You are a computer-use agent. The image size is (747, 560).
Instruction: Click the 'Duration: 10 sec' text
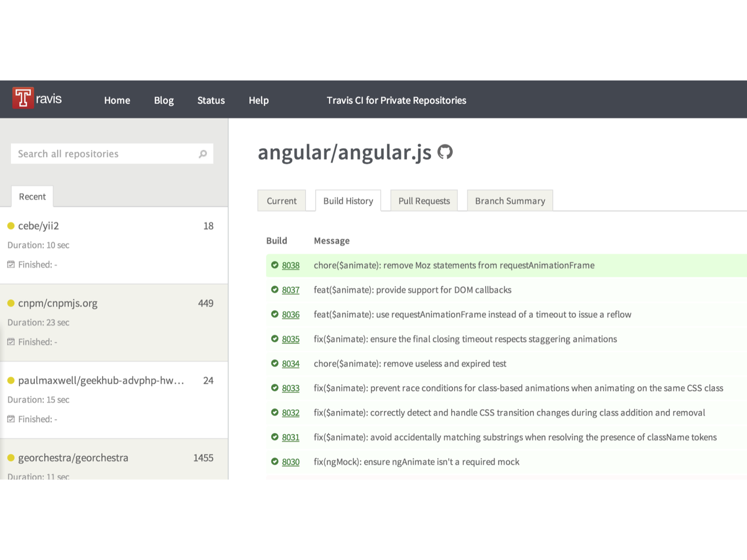(38, 245)
